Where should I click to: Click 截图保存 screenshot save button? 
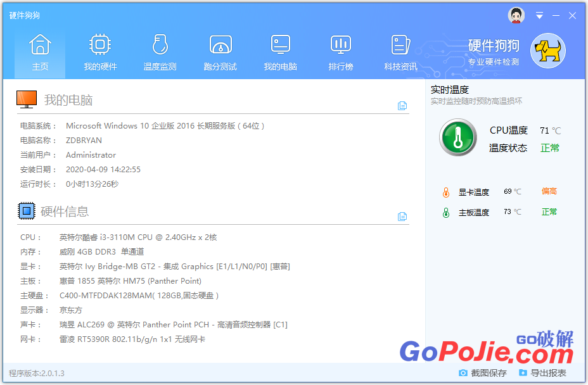click(x=483, y=373)
